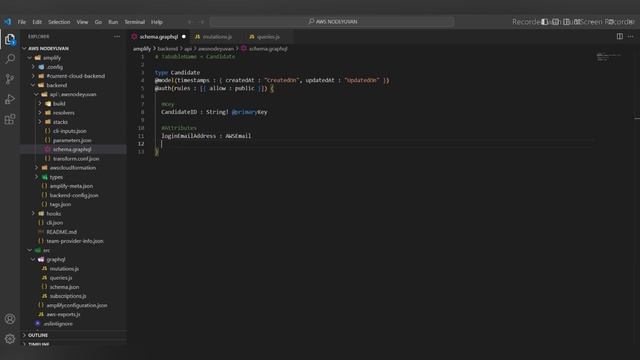Expand the build folder
Image resolution: width=640 pixels, height=360 pixels.
[40, 103]
